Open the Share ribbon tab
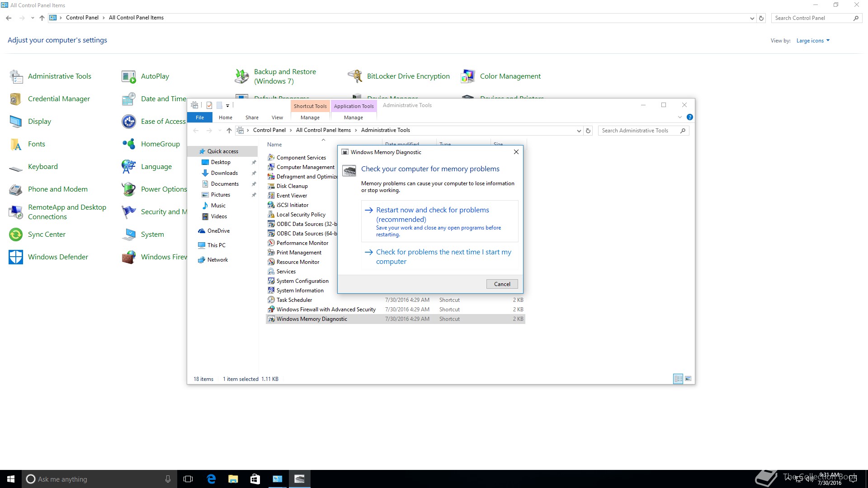The height and width of the screenshot is (488, 868). (252, 117)
